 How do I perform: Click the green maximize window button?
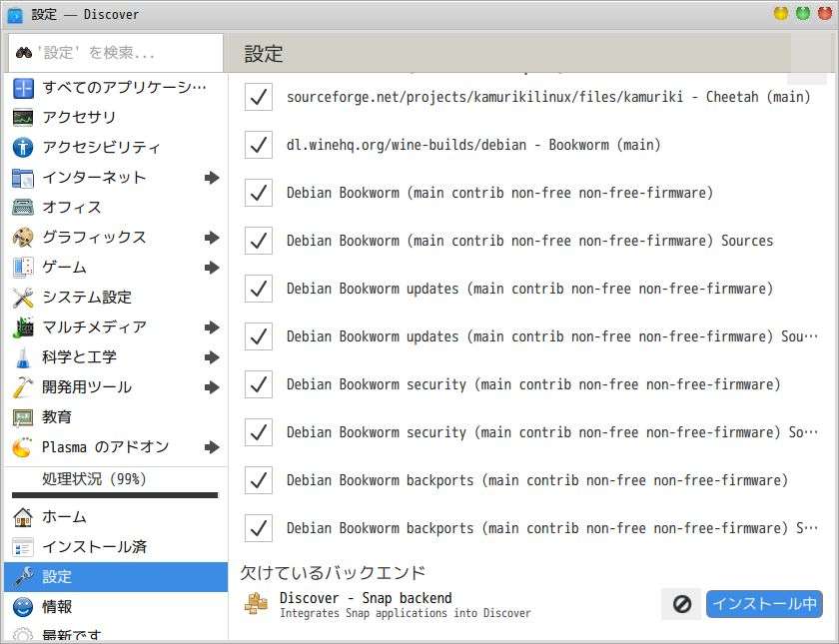pos(803,13)
